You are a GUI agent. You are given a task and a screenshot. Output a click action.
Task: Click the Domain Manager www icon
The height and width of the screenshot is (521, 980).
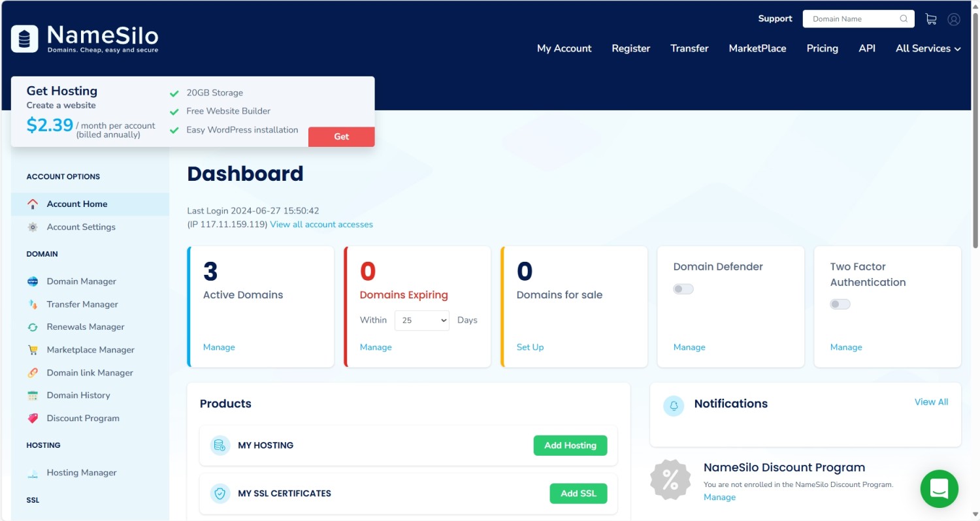(x=33, y=281)
